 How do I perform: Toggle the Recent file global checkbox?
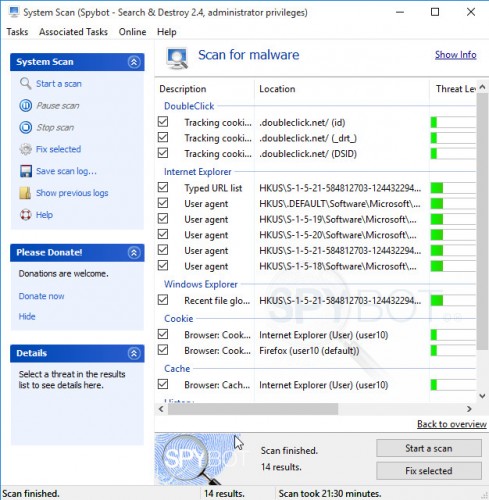(x=163, y=300)
